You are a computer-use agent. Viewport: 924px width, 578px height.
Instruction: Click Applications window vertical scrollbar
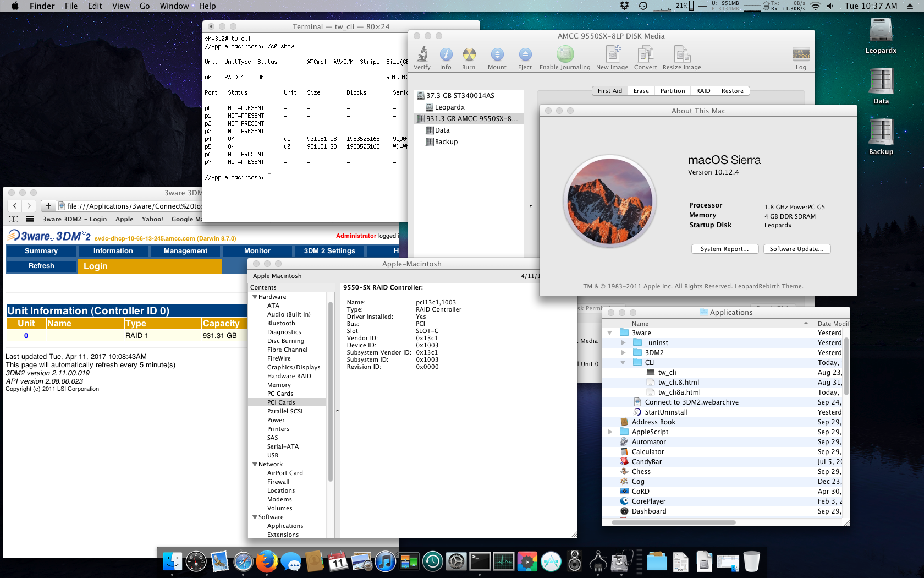[846, 366]
